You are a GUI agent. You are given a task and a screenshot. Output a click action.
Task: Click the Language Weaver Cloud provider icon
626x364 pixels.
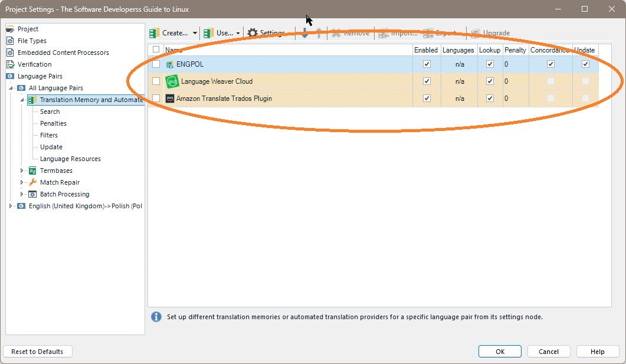pyautogui.click(x=172, y=81)
